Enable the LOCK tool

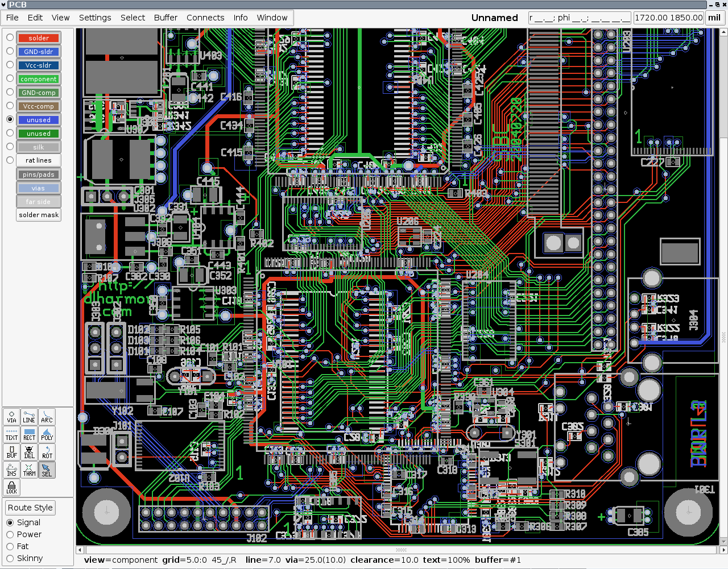click(x=11, y=488)
